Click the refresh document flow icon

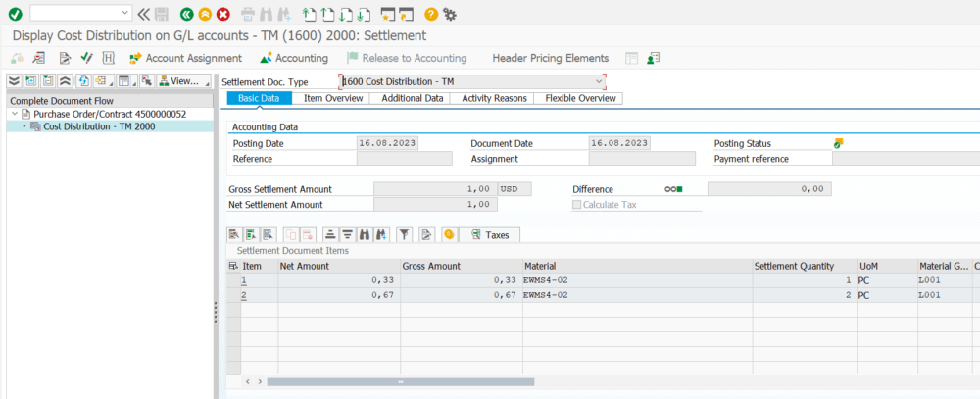click(x=83, y=80)
